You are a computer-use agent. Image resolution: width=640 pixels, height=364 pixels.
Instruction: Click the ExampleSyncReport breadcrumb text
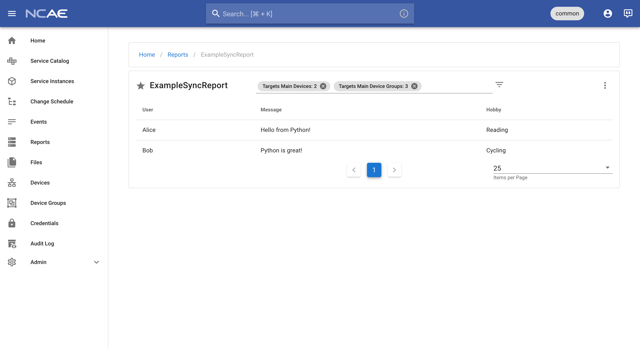click(x=227, y=55)
